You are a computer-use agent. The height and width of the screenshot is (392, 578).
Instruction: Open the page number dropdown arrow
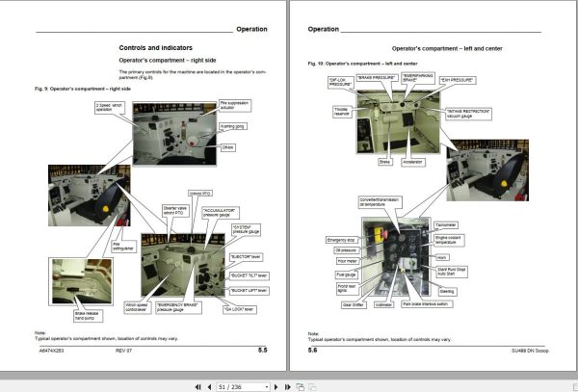(267, 387)
